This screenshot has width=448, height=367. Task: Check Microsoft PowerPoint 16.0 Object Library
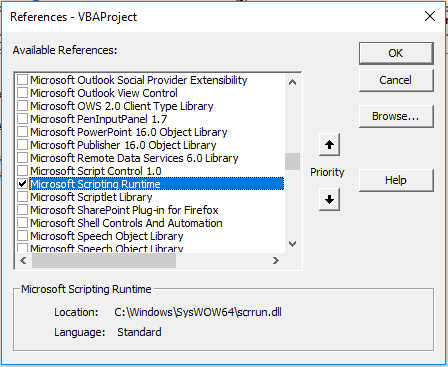pos(22,132)
